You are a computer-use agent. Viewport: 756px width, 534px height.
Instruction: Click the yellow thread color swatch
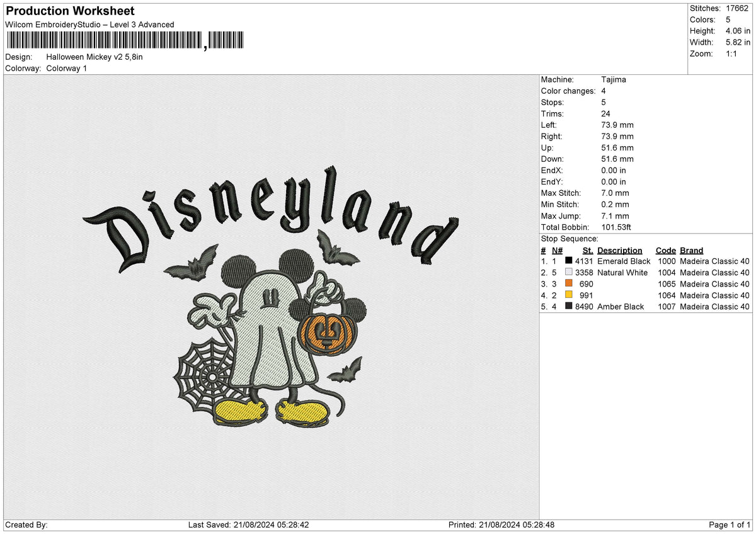[x=568, y=295]
